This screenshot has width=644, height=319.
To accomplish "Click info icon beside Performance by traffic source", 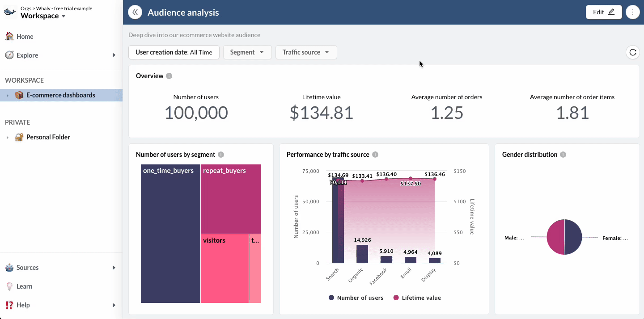I will pyautogui.click(x=375, y=155).
